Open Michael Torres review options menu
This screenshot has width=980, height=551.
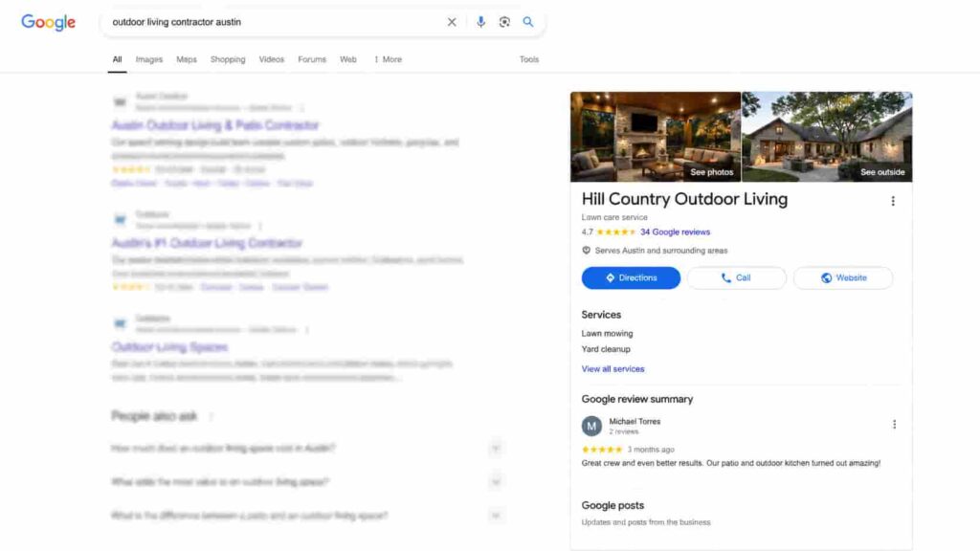[x=895, y=424]
